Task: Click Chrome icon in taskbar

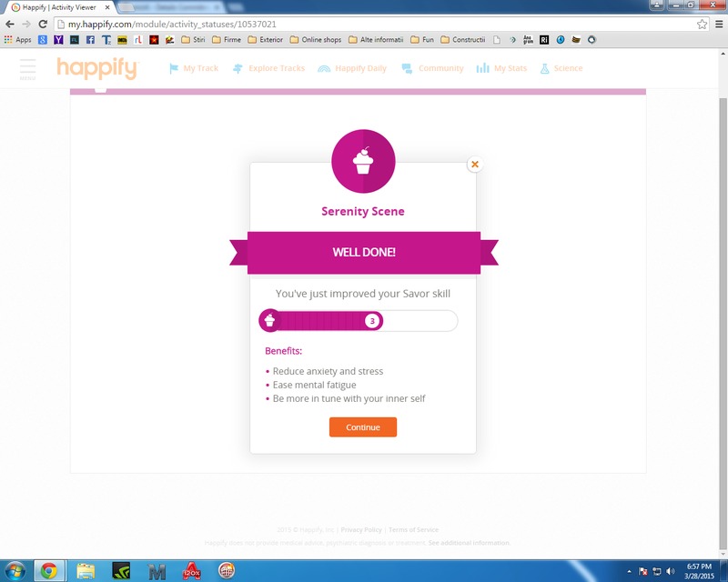Action: click(48, 571)
